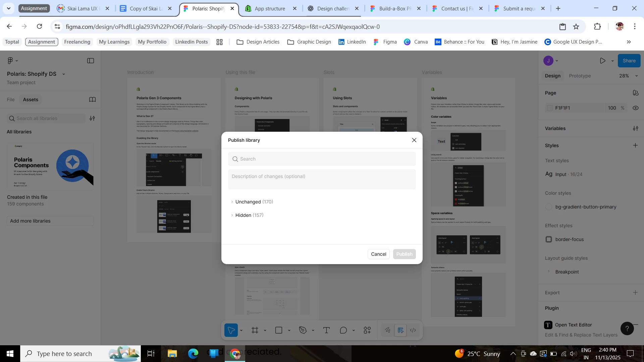This screenshot has height=362, width=644.
Task: Toggle sidebar collapse panel icon
Action: [91, 61]
